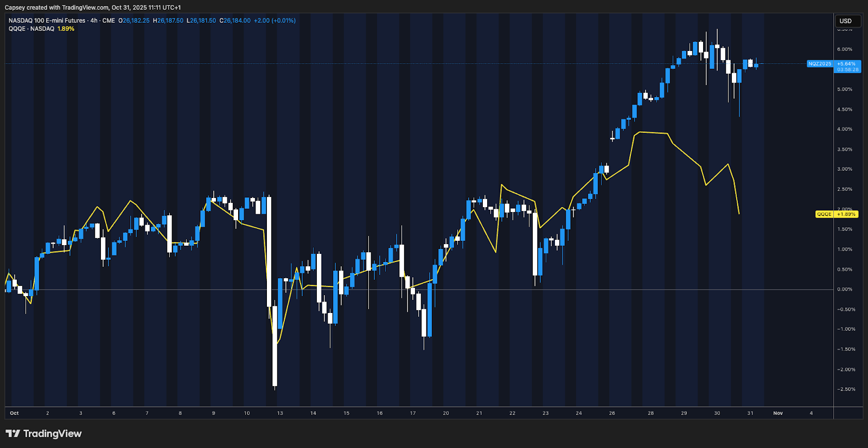
Task: Click the yellow QQQE scale label
Action: tap(824, 214)
